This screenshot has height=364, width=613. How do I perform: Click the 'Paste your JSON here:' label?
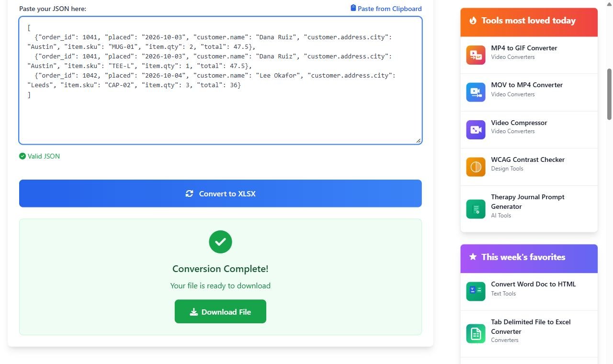[53, 9]
